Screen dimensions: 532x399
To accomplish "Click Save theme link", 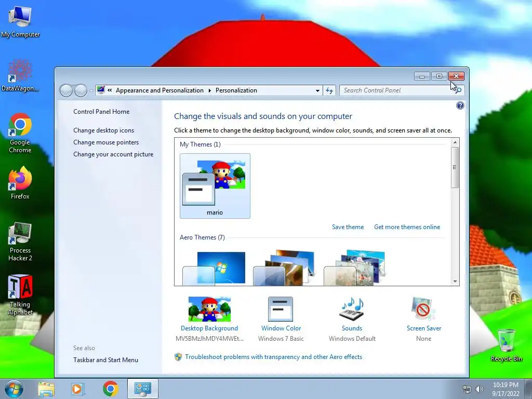I will pos(348,227).
